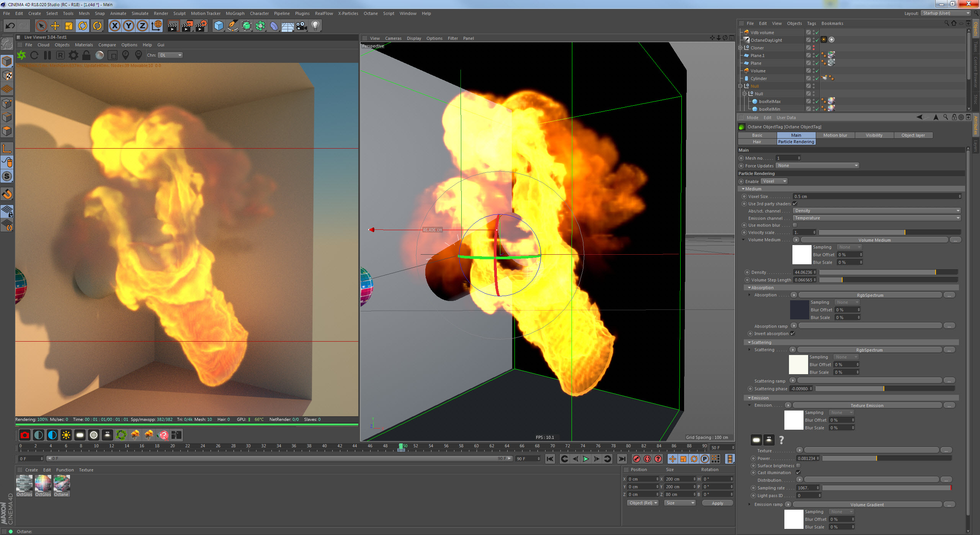Open Octane Live Viewer settings gear
This screenshot has height=535, width=980.
click(x=73, y=55)
